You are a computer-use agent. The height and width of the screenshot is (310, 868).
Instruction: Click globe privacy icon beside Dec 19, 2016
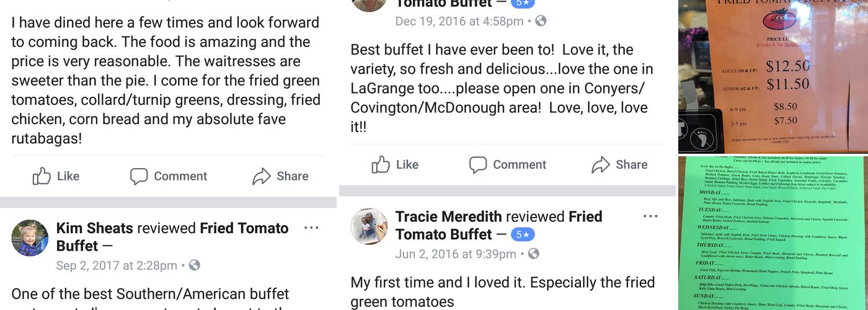pos(541,21)
